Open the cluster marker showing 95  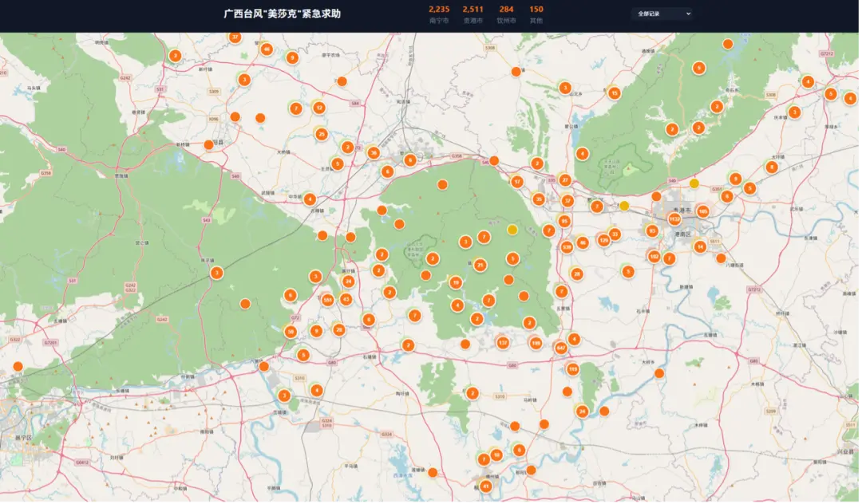(x=566, y=222)
